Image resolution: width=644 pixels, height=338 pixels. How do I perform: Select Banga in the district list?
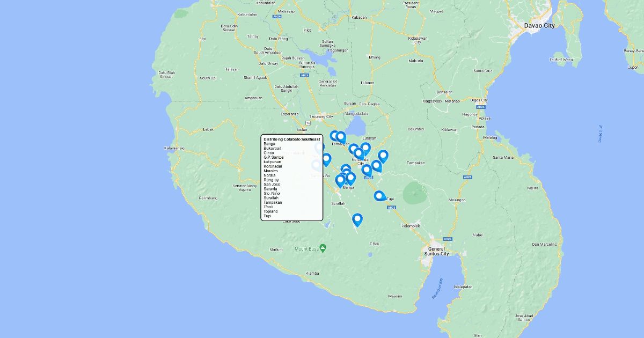coord(269,144)
